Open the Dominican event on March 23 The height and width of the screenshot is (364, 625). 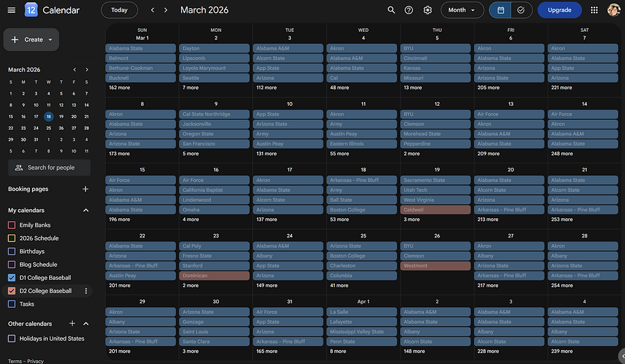tap(214, 275)
